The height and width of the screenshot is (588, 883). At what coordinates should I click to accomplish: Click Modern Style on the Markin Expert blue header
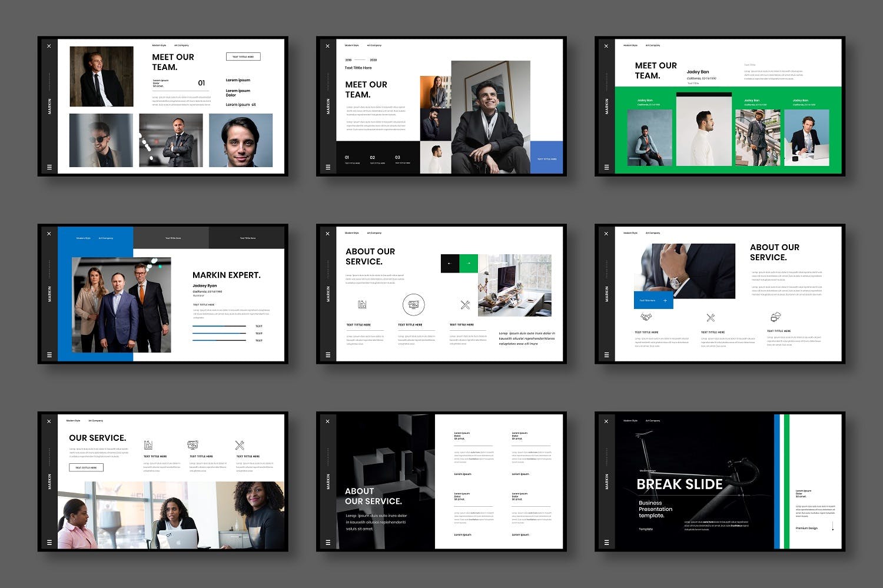pos(84,238)
